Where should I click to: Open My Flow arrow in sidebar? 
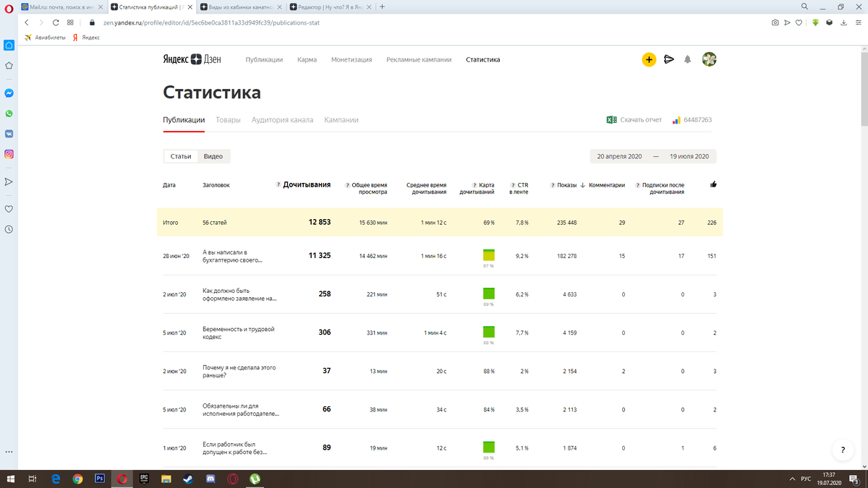(9, 181)
